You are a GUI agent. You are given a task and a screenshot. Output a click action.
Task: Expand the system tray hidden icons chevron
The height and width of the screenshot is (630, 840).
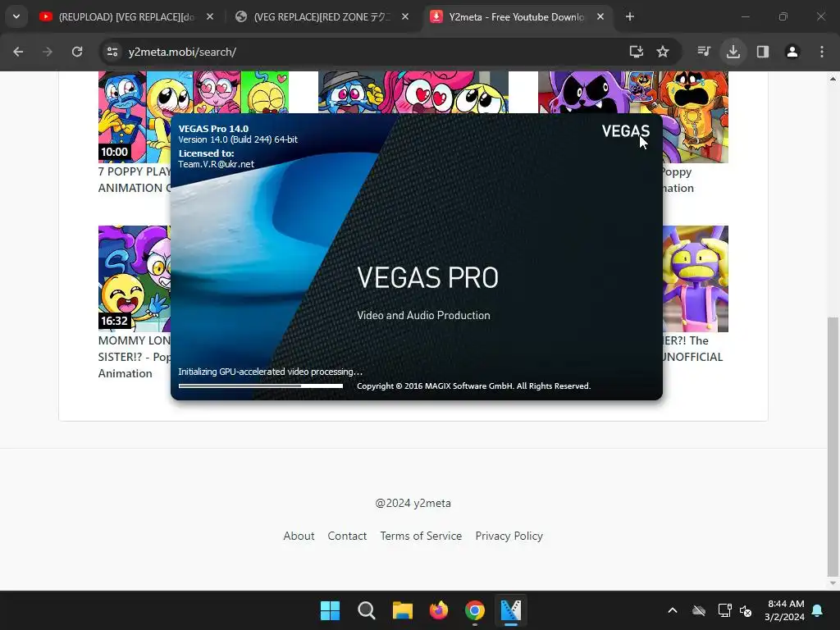[673, 610]
